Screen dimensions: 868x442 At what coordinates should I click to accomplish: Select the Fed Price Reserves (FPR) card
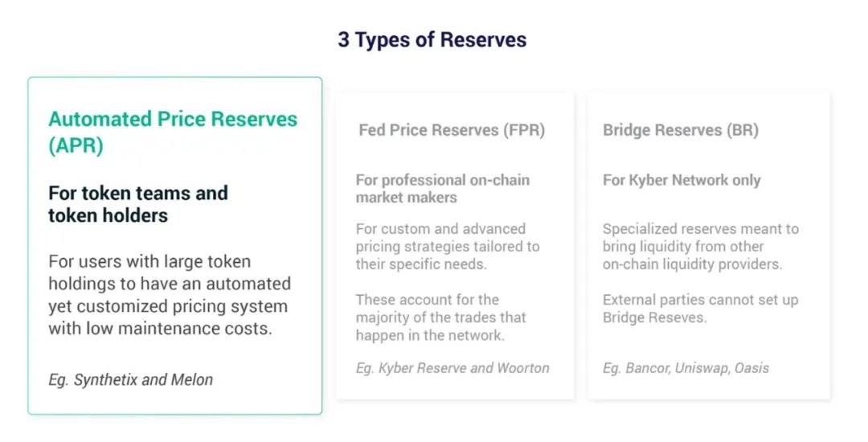(455, 246)
